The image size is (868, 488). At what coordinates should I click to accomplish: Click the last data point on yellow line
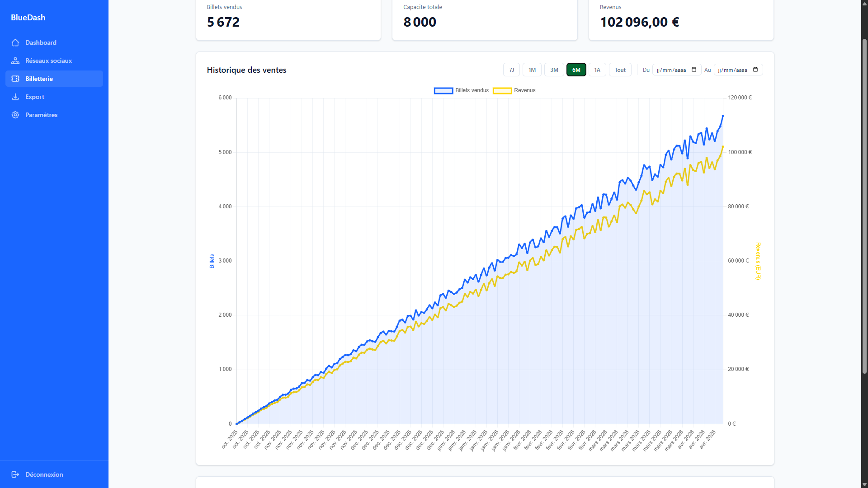click(x=723, y=147)
